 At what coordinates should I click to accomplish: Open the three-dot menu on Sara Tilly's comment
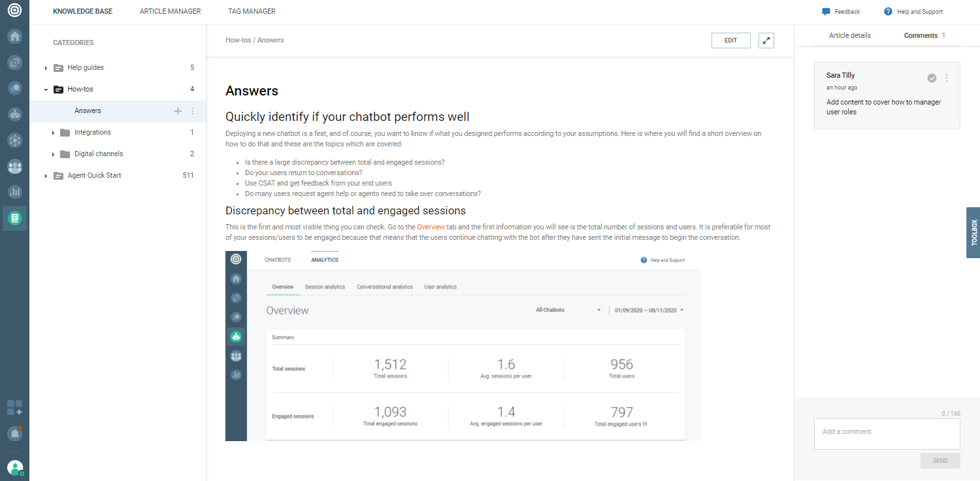point(947,78)
